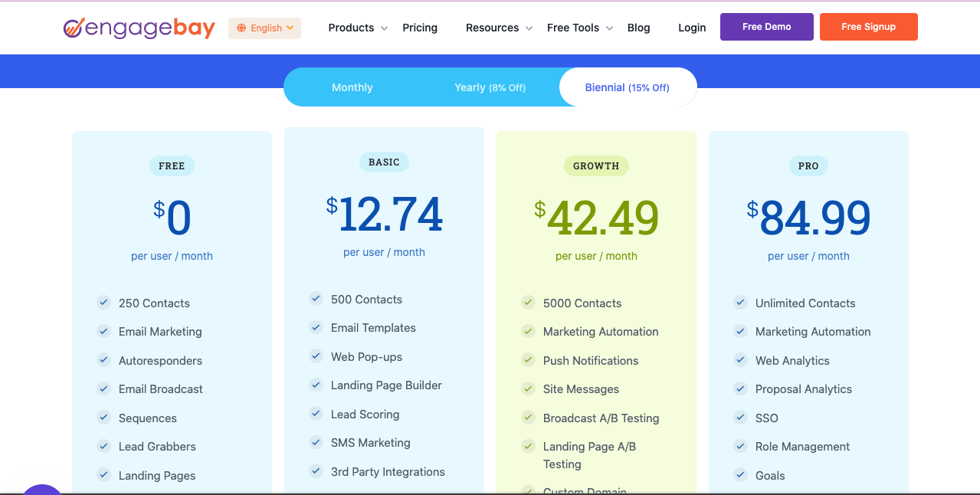Viewport: 980px width, 495px height.
Task: Switch to Monthly billing
Action: 352,87
